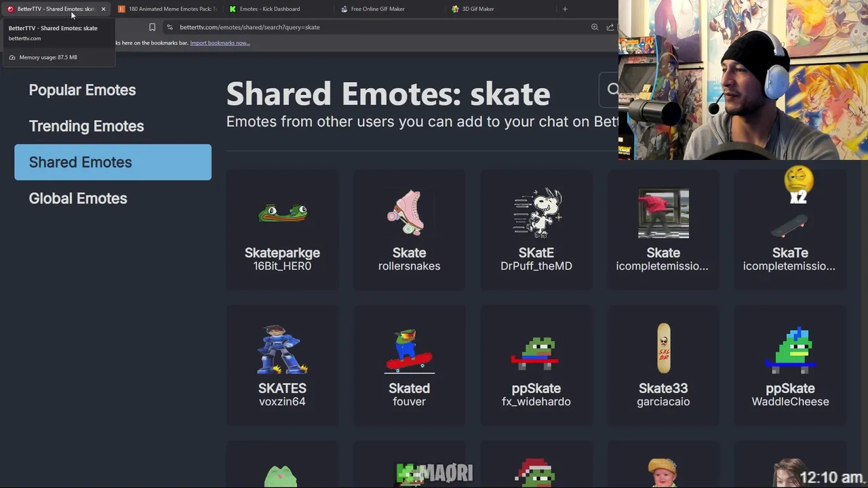Image resolution: width=868 pixels, height=488 pixels.
Task: Click the rollersnakes username text
Action: pos(409,266)
